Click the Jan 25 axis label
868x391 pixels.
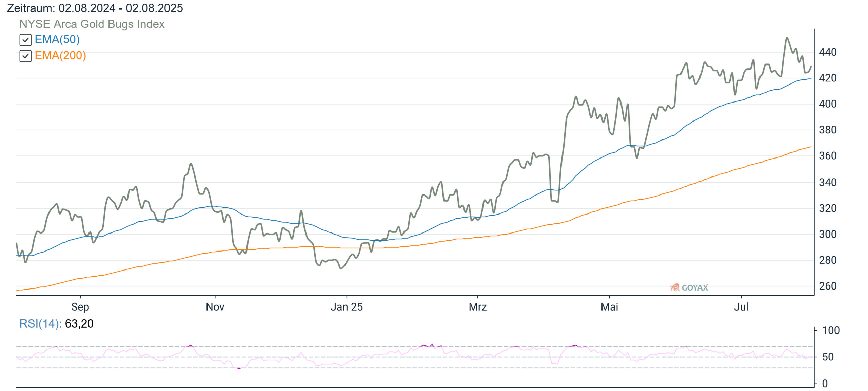(347, 307)
